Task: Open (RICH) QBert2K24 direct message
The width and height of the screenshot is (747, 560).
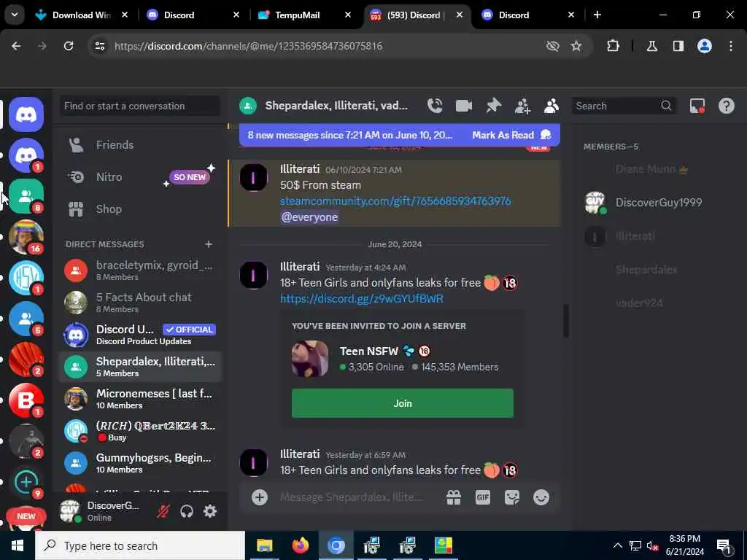Action: (x=140, y=431)
